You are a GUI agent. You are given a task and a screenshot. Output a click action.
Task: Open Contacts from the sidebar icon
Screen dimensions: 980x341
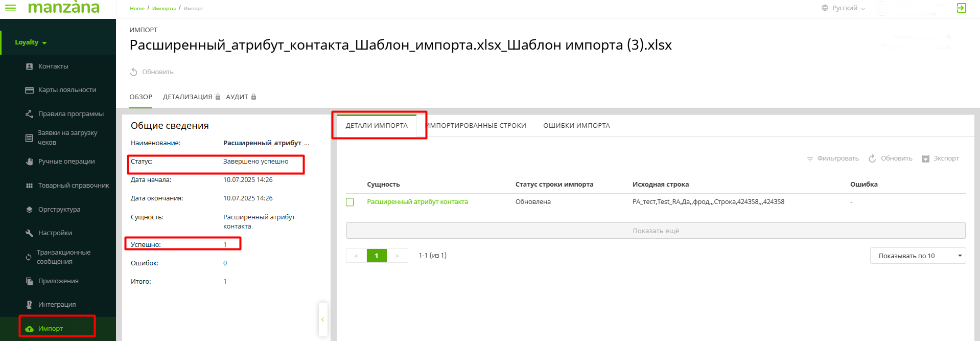point(29,66)
